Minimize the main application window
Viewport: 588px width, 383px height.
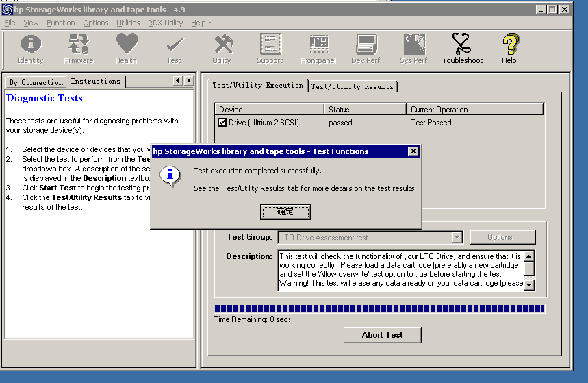[541, 10]
